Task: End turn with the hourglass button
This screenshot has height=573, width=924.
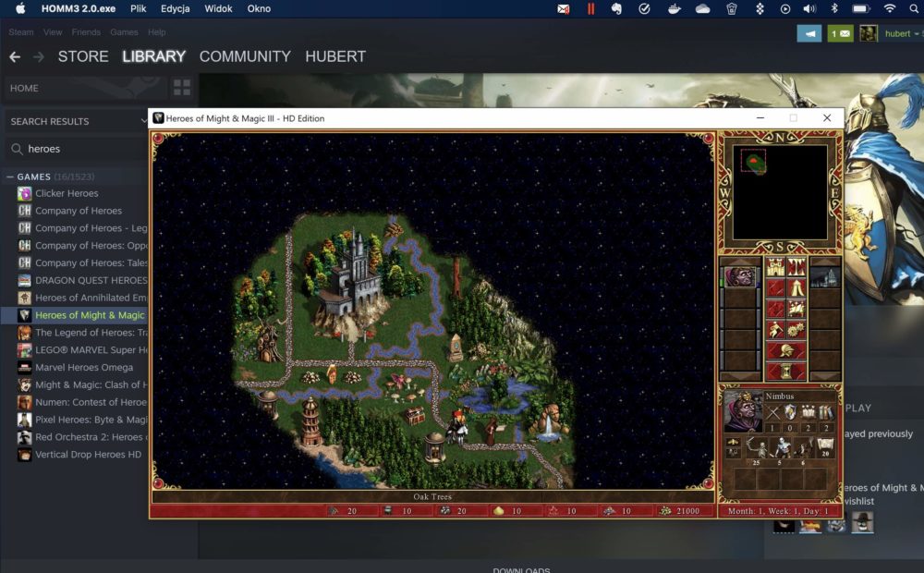Action: pyautogui.click(x=786, y=372)
